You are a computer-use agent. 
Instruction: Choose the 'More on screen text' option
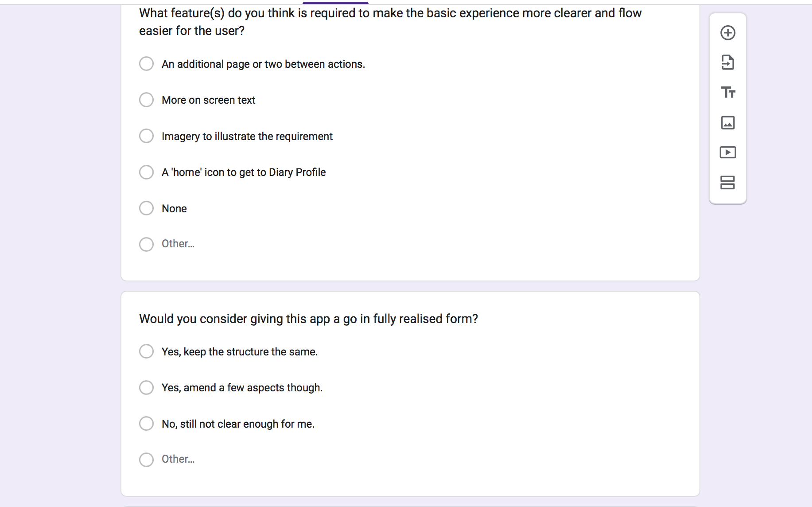tap(146, 100)
